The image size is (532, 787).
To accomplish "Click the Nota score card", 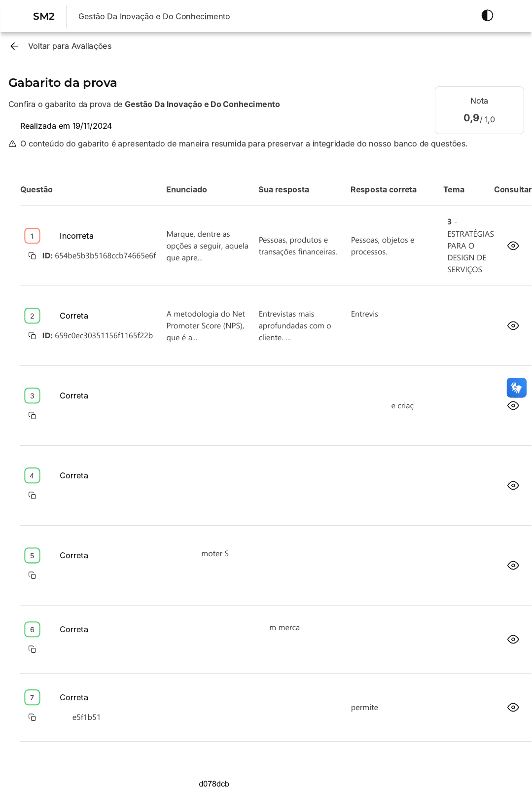I will point(479,110).
